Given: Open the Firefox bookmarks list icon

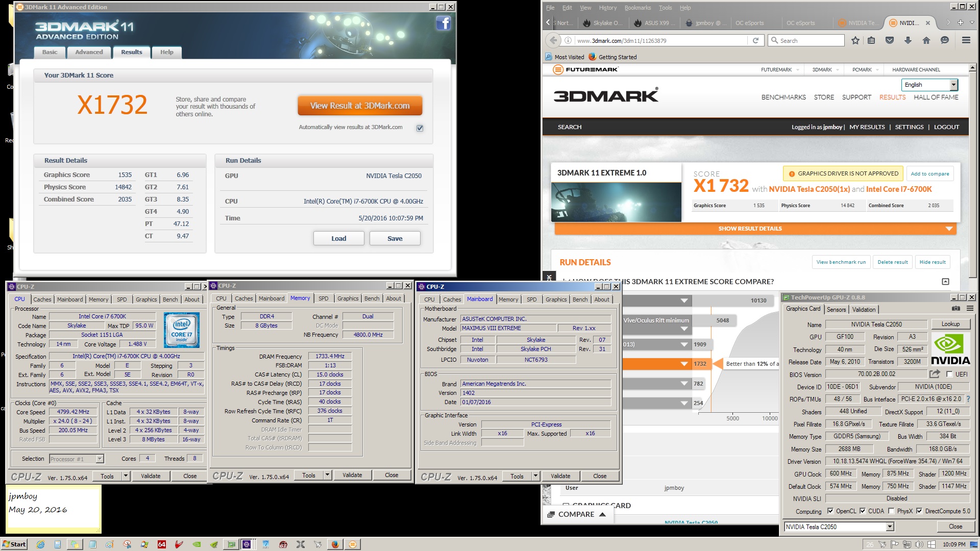Looking at the screenshot, I should click(871, 40).
